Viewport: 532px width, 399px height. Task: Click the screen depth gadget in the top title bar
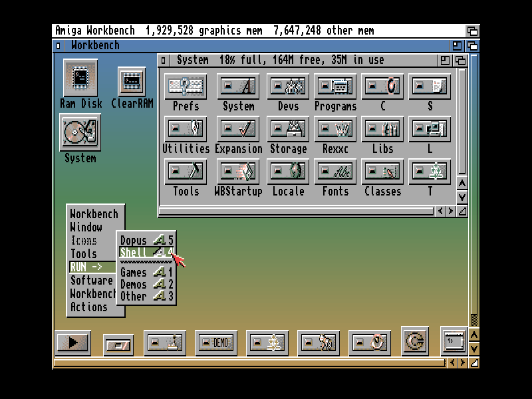472,31
